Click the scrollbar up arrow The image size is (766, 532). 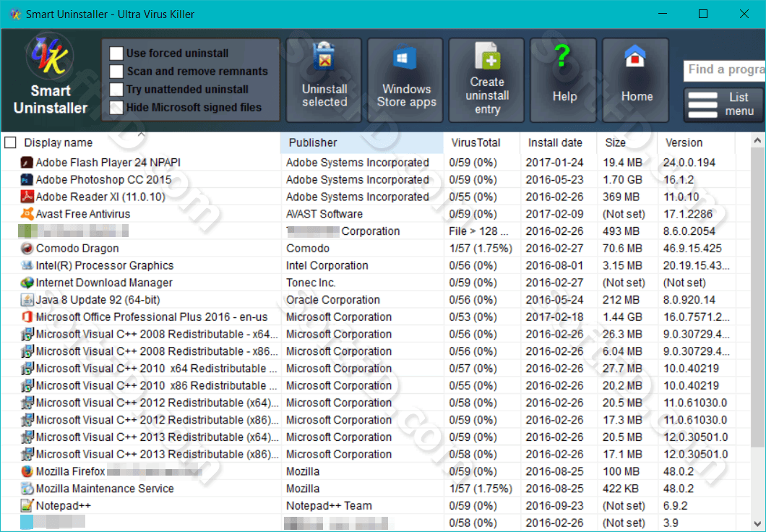pyautogui.click(x=757, y=141)
